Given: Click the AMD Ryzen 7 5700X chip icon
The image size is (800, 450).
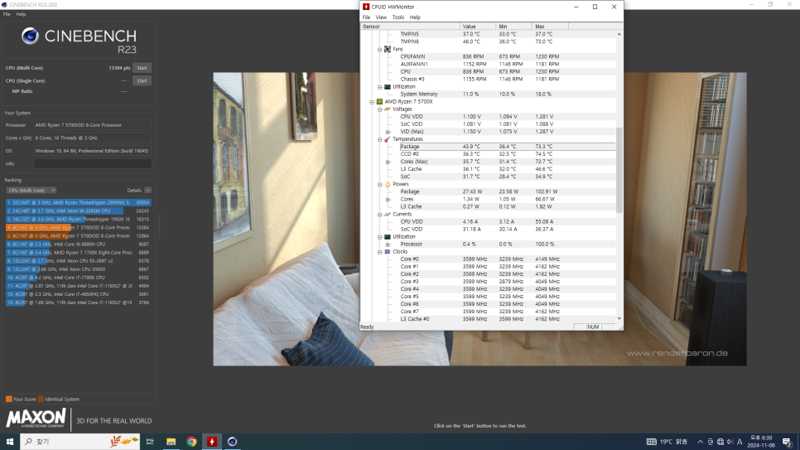Looking at the screenshot, I should click(x=380, y=102).
